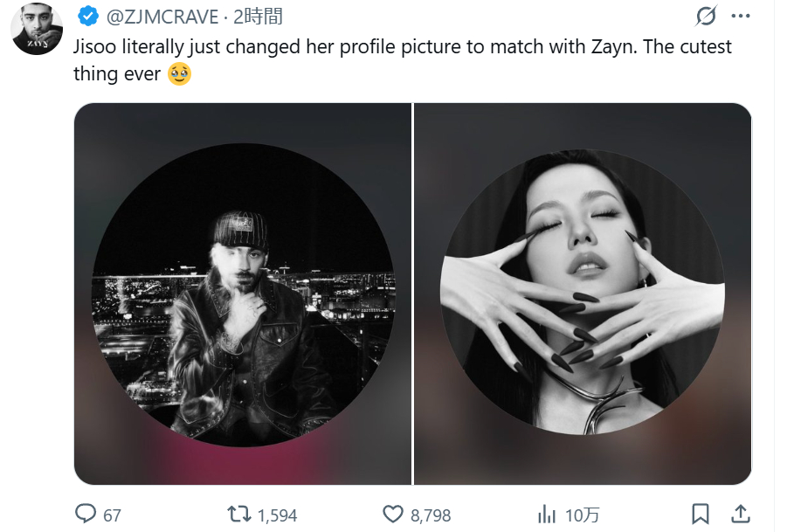Open the tweet's 2時間 timestamp link
This screenshot has width=787, height=532.
point(258,17)
